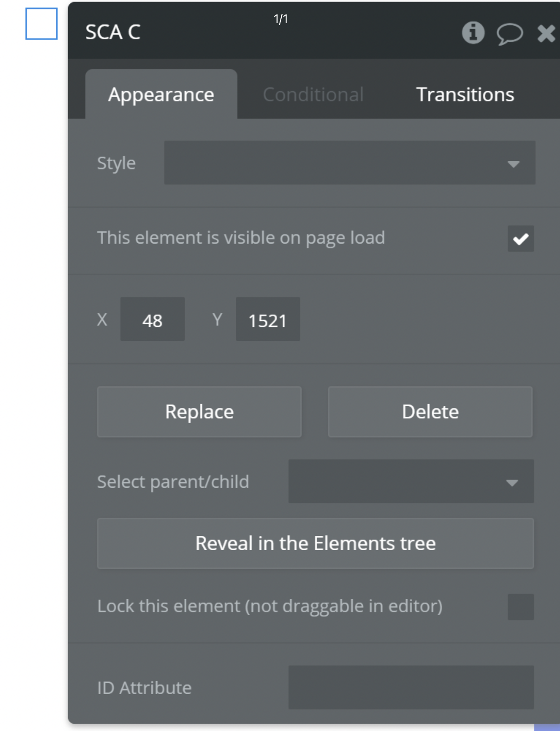The image size is (560, 731).
Task: Close the SCA C property editor
Action: click(x=546, y=33)
